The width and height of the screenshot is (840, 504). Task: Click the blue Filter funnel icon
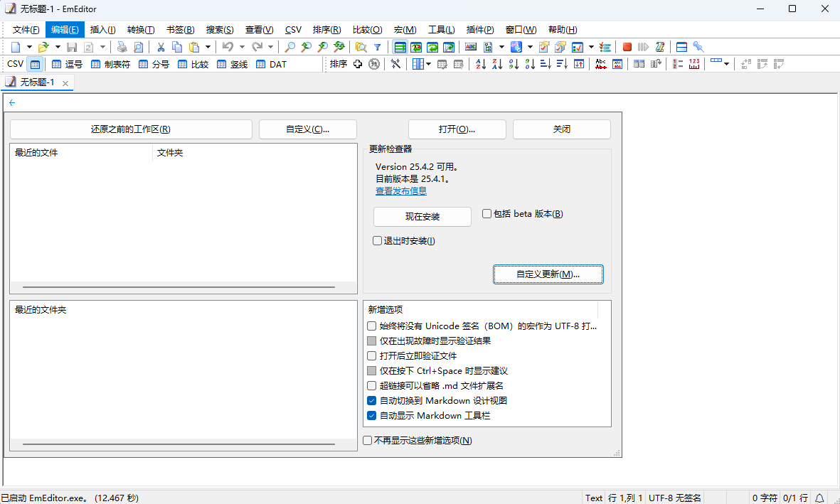[x=377, y=47]
